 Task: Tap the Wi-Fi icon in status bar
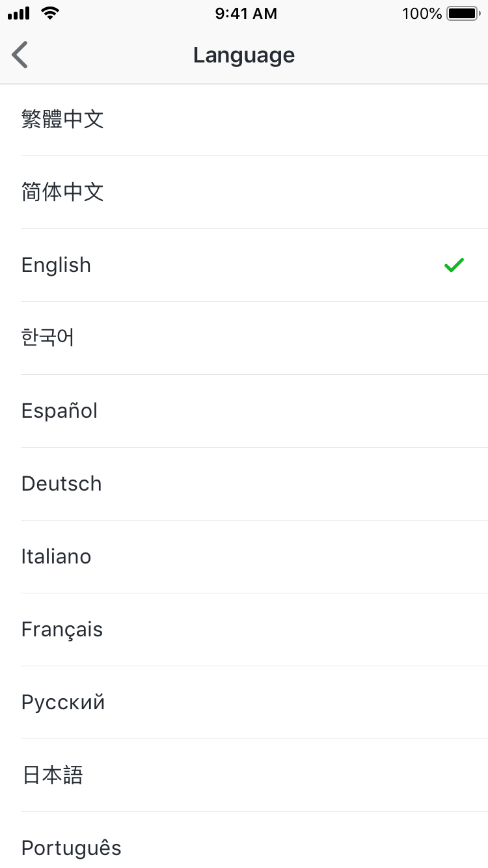point(49,13)
